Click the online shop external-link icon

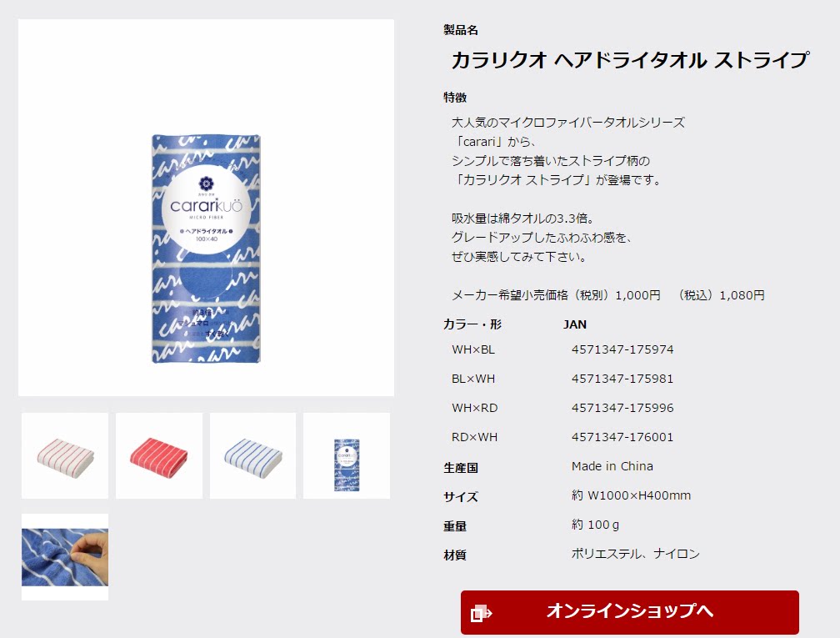[x=481, y=613]
